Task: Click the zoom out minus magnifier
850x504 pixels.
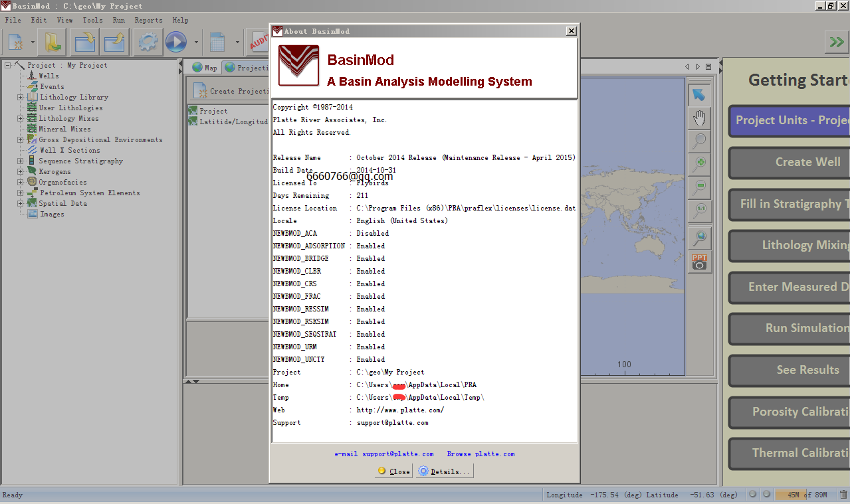Action: [x=698, y=187]
